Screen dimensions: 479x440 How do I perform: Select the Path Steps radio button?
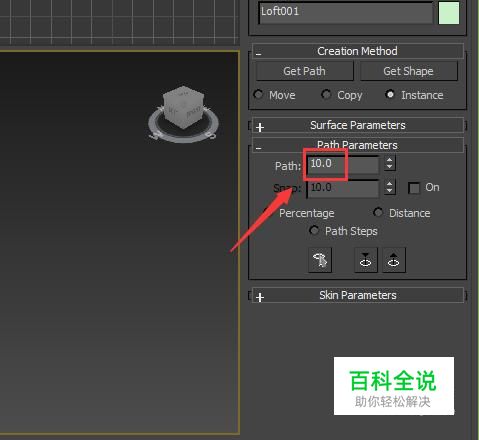click(314, 230)
